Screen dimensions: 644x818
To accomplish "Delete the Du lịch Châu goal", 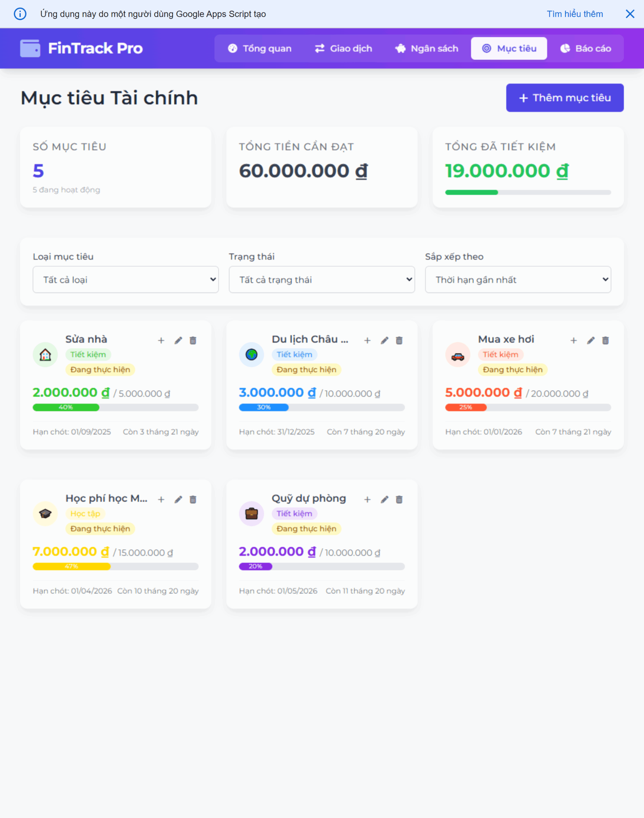I will pos(399,341).
